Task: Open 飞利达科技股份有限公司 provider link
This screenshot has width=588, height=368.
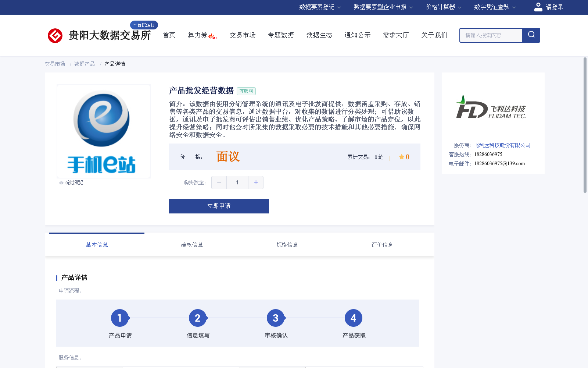Action: pos(502,145)
